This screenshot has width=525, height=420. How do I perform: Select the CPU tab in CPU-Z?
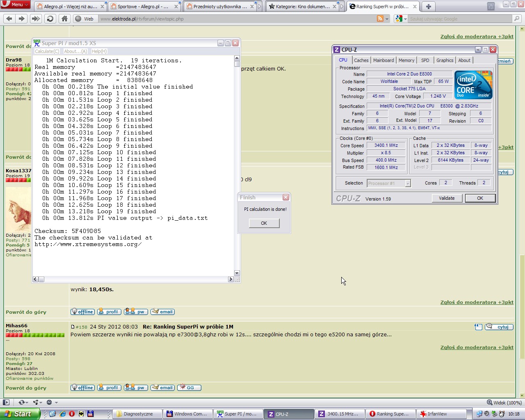[343, 60]
